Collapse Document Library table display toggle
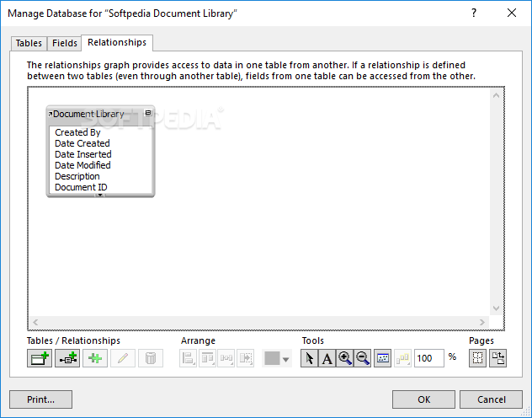Screen dimensions: 532x418 coord(148,113)
